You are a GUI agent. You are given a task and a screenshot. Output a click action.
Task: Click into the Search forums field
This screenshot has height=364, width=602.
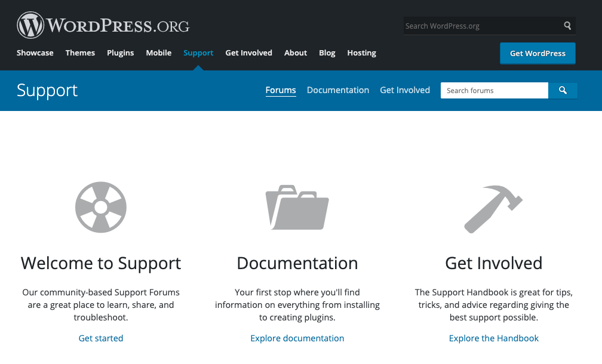point(494,91)
